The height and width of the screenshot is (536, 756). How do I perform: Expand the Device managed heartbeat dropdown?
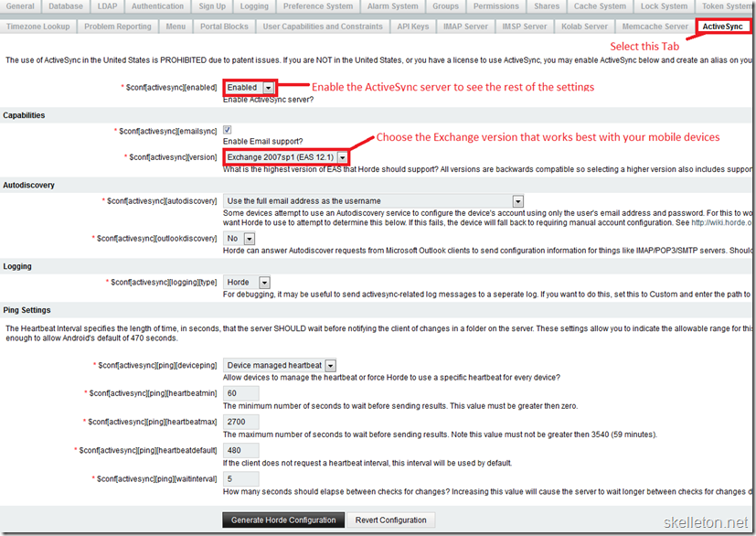(280, 365)
